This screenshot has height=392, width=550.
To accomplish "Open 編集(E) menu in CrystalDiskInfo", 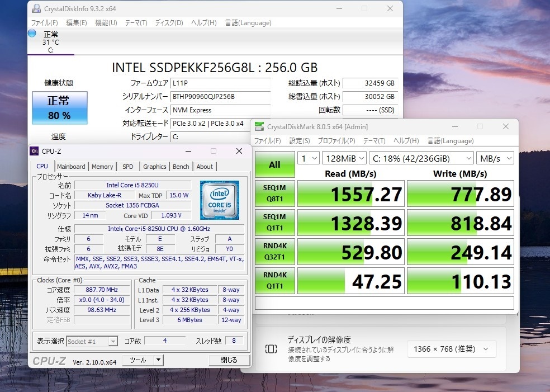I will tap(77, 23).
